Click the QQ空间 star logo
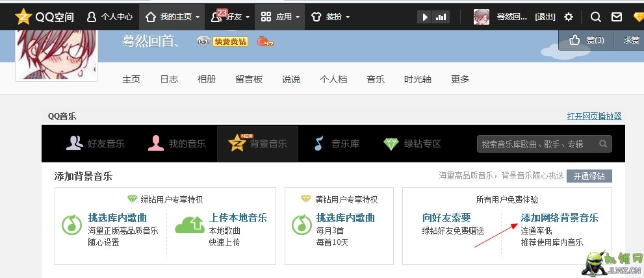644x278 pixels. [x=23, y=16]
